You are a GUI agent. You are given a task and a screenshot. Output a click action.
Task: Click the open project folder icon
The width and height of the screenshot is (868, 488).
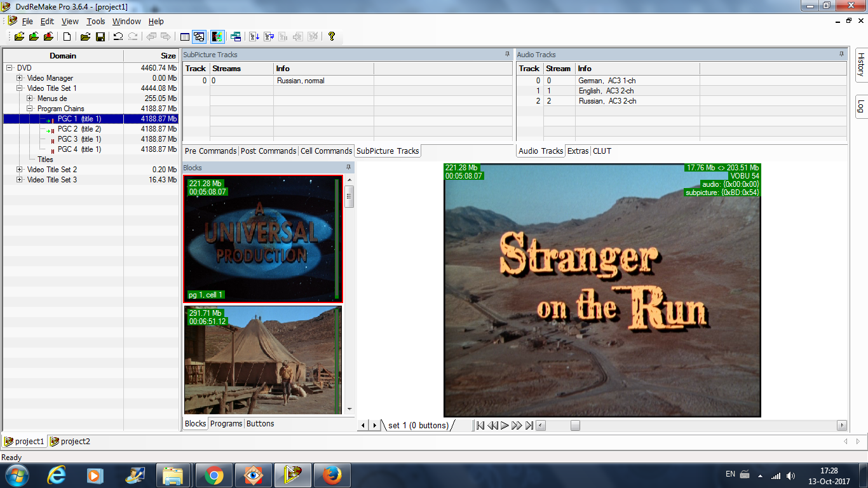(85, 37)
